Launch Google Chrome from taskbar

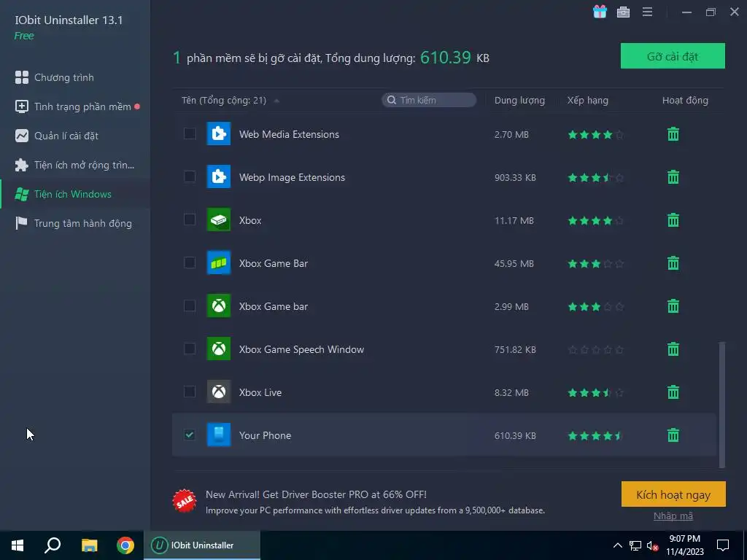pos(125,545)
